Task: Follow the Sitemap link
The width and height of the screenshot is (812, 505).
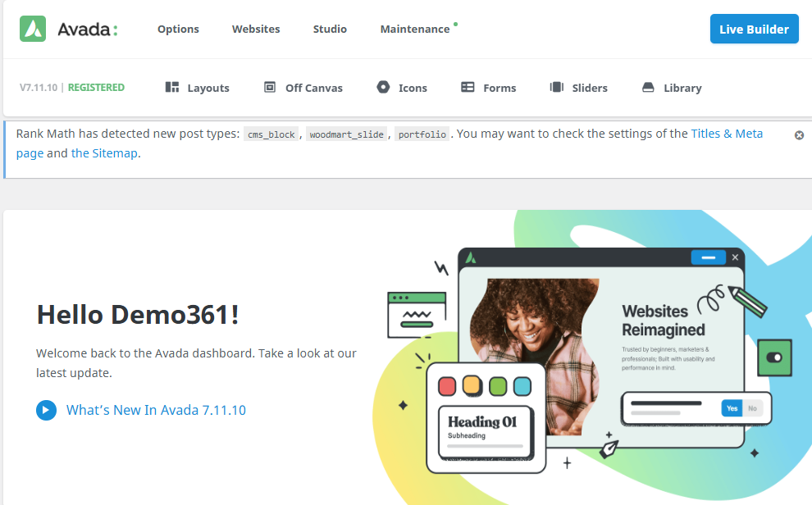Action: pos(104,153)
